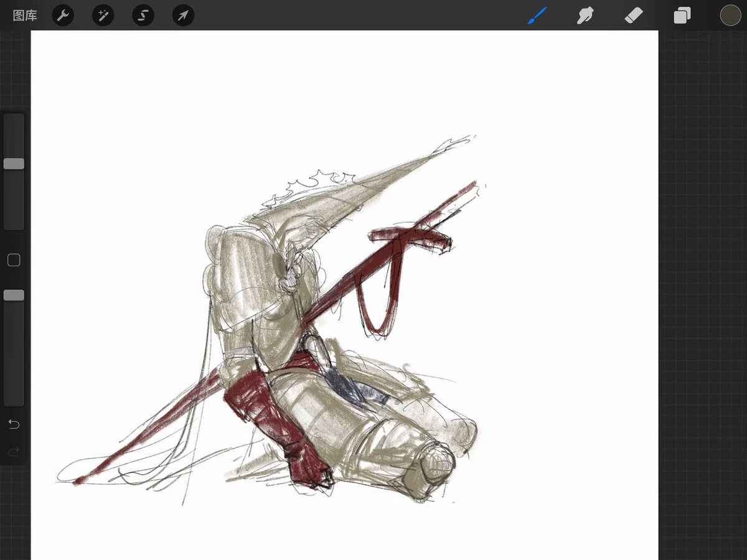747x560 pixels.
Task: Open the active color picker
Action: tap(730, 16)
